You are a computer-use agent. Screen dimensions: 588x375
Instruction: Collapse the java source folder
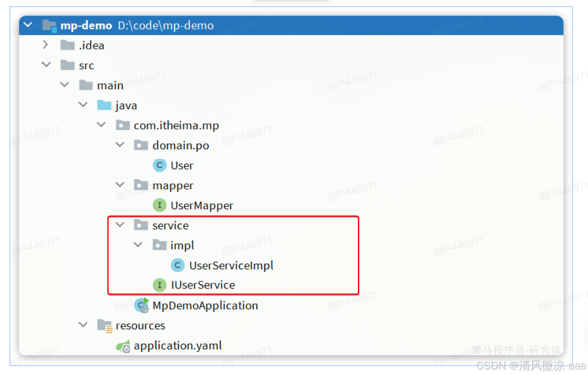coord(83,105)
